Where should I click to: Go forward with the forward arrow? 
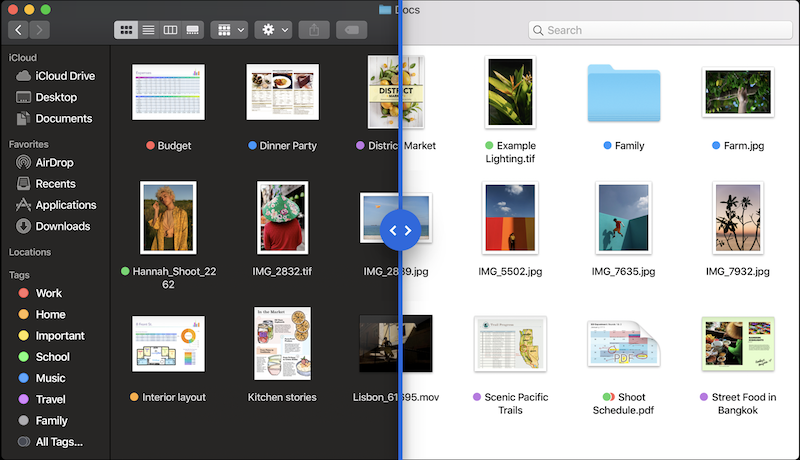[x=41, y=30]
